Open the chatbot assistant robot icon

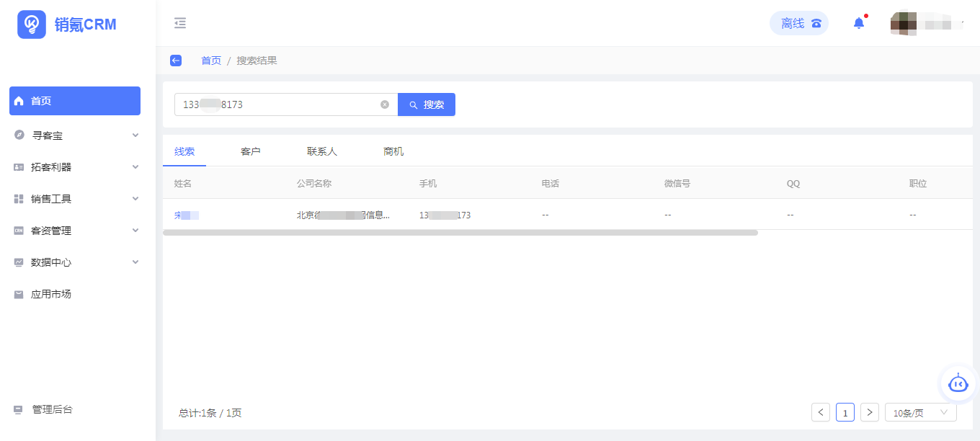[958, 383]
